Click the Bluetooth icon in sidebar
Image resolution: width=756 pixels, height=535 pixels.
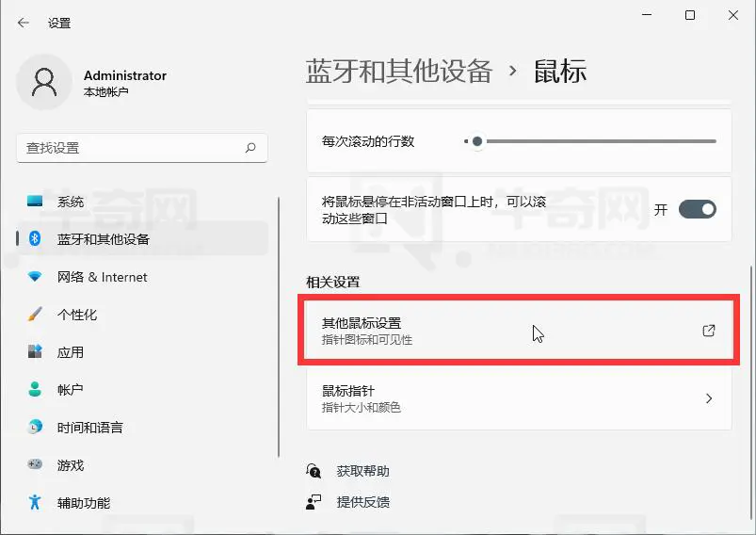click(x=35, y=238)
